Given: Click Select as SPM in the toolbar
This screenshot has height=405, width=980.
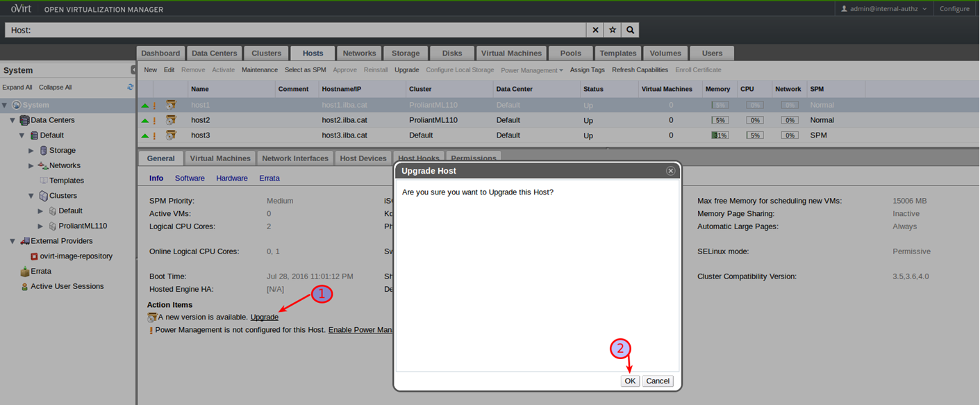Looking at the screenshot, I should pyautogui.click(x=306, y=70).
